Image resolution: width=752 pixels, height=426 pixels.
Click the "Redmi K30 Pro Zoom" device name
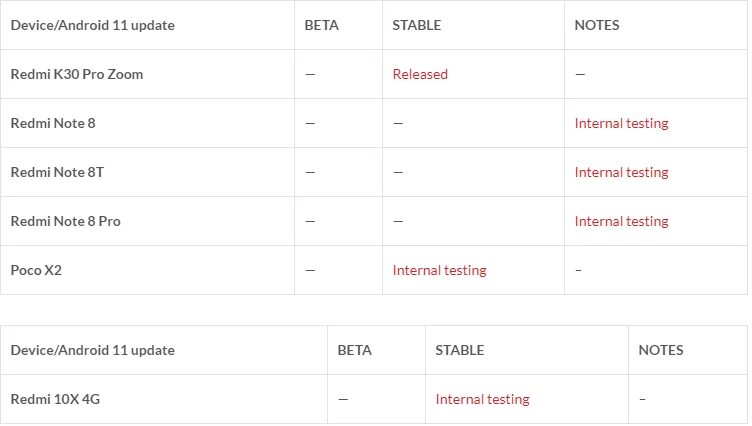[x=76, y=74]
